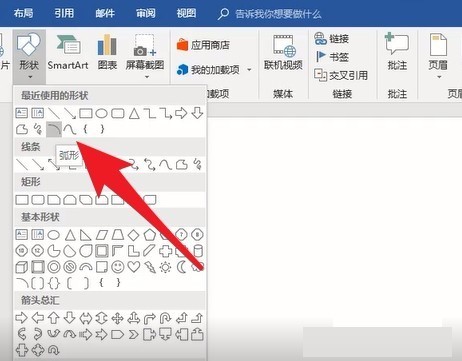
Task: Click the 我的加载项 button
Action: pyautogui.click(x=209, y=70)
